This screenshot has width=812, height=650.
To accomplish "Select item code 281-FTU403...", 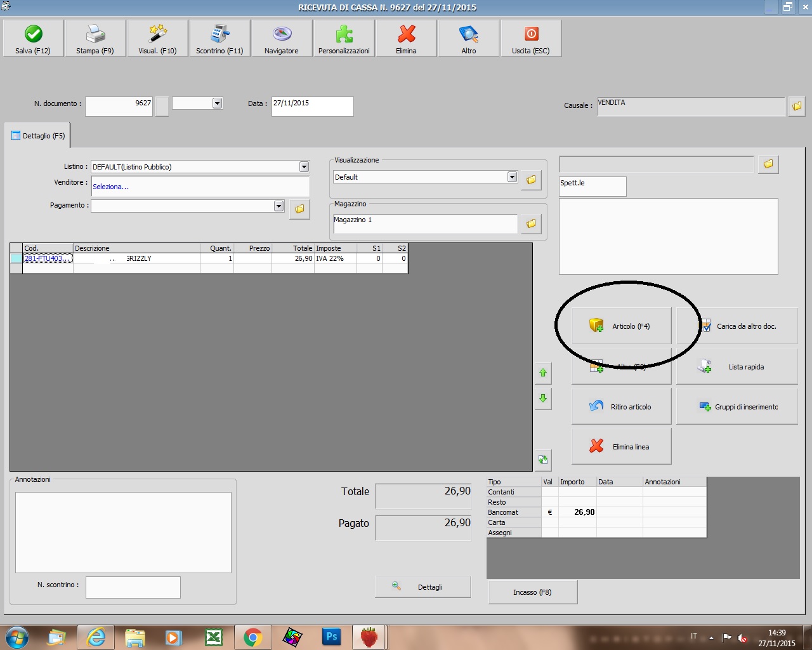I will pos(48,258).
